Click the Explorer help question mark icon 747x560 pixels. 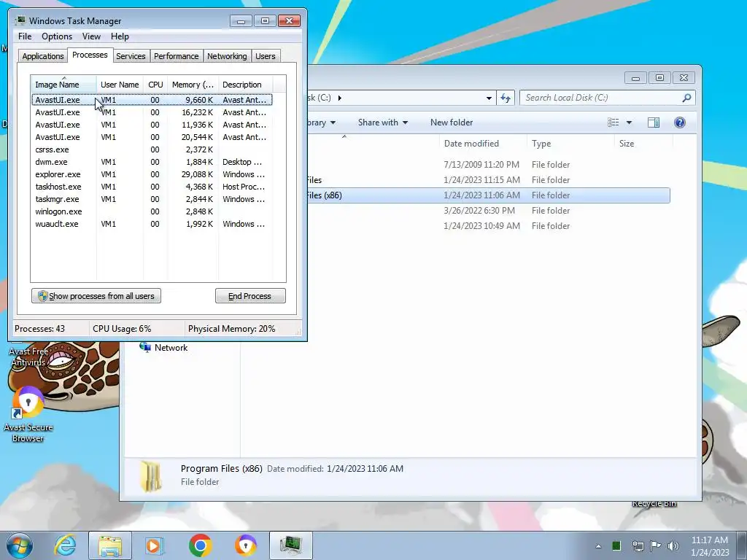coord(680,122)
